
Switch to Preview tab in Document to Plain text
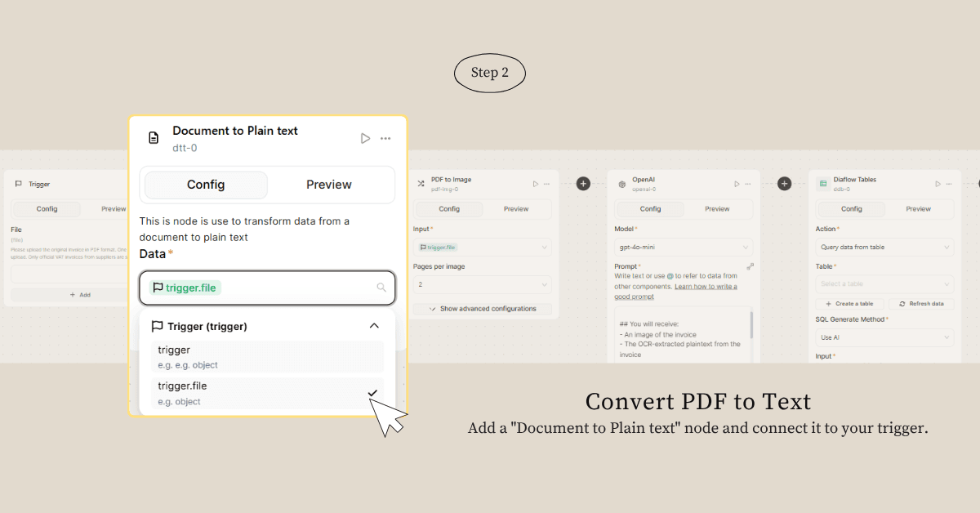coord(328,185)
